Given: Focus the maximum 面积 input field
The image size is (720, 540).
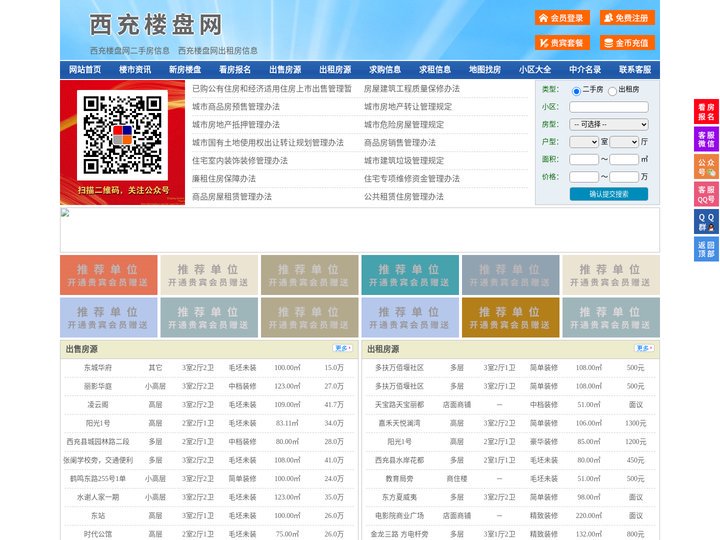Looking at the screenshot, I should click(624, 159).
